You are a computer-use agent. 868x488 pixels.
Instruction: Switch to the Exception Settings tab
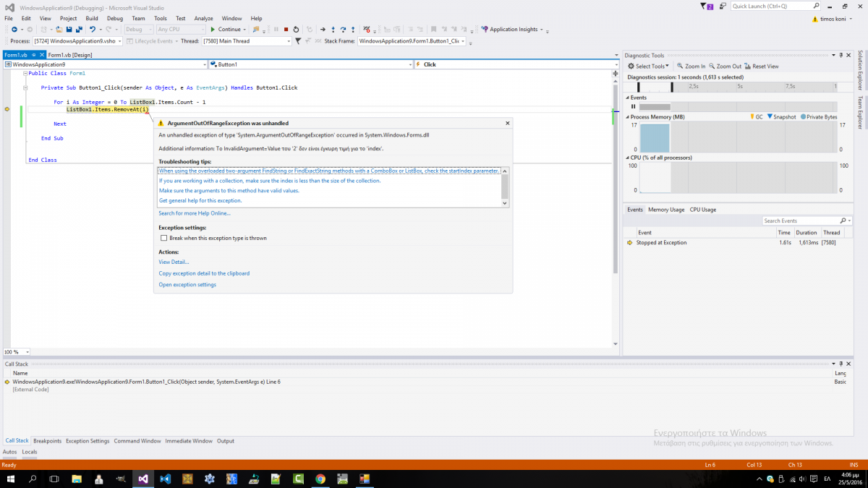88,441
